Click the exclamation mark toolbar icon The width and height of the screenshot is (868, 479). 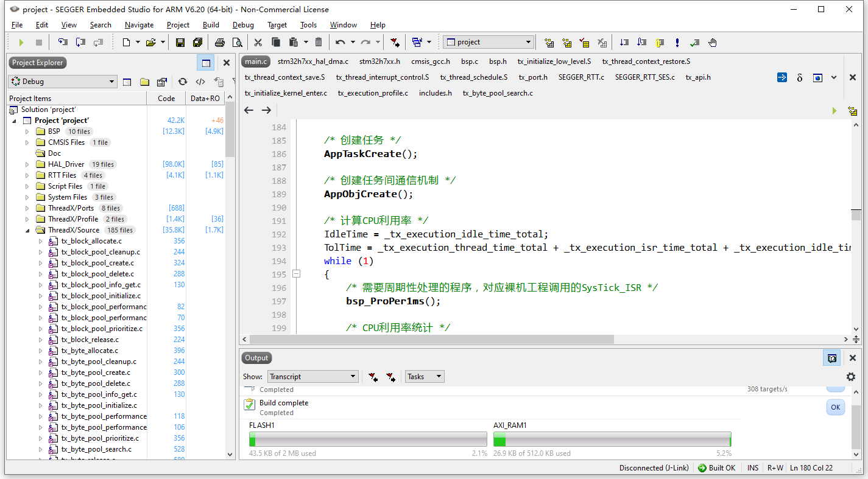pos(677,42)
